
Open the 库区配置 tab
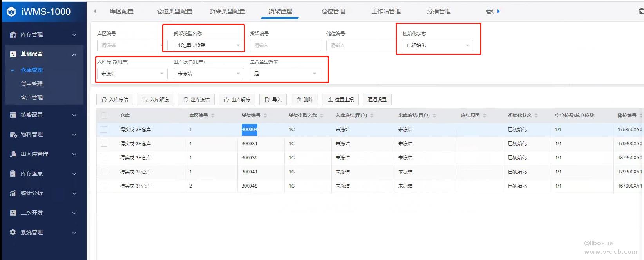coord(121,11)
